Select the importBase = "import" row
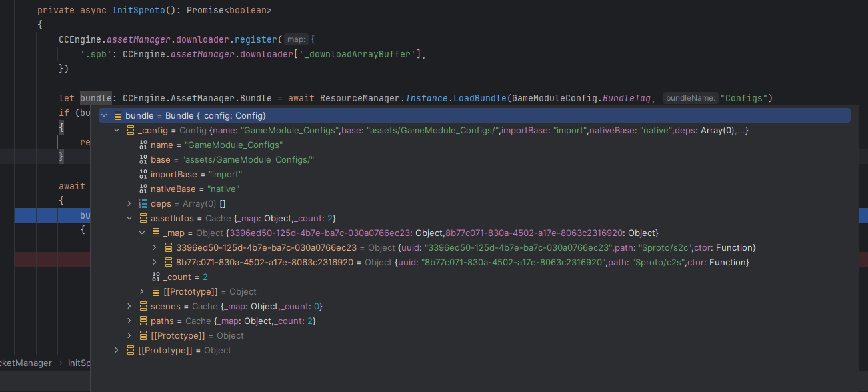868x392 pixels. (x=474, y=175)
